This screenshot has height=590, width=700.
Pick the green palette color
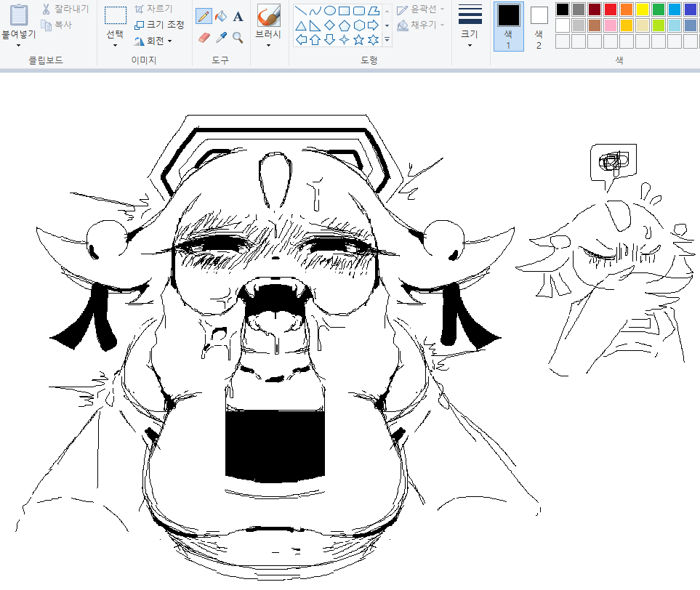coord(659,9)
